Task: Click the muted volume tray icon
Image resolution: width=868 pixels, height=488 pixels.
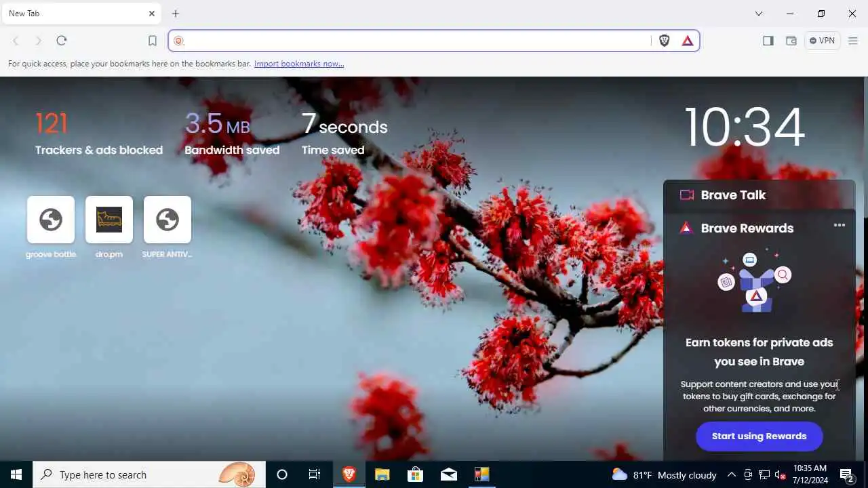Action: [x=780, y=475]
